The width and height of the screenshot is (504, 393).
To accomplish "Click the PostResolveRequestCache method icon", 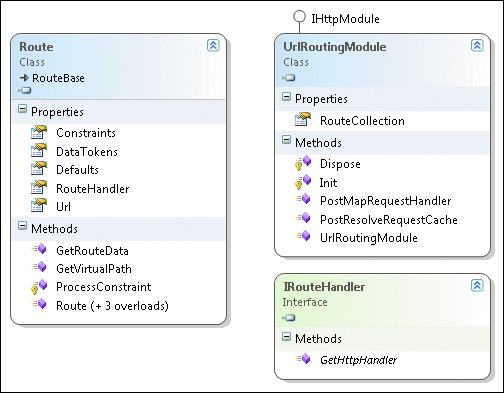I will [x=303, y=218].
